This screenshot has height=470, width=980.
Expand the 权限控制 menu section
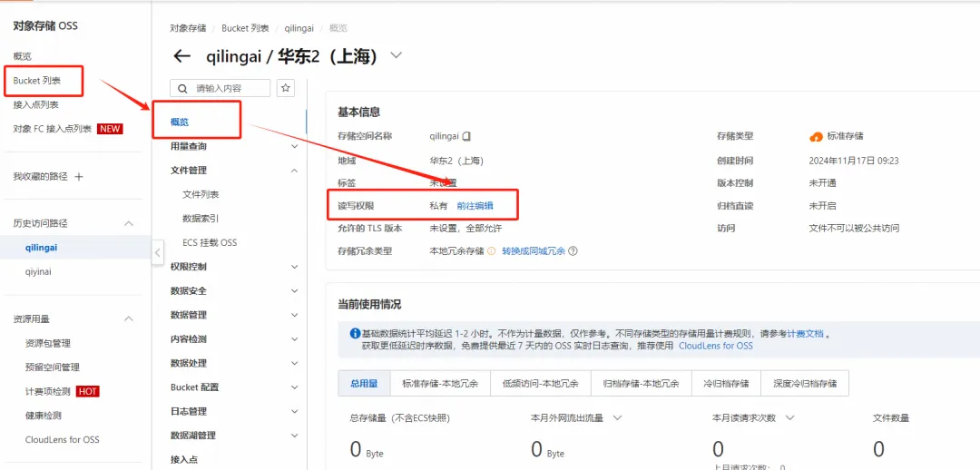click(x=295, y=267)
